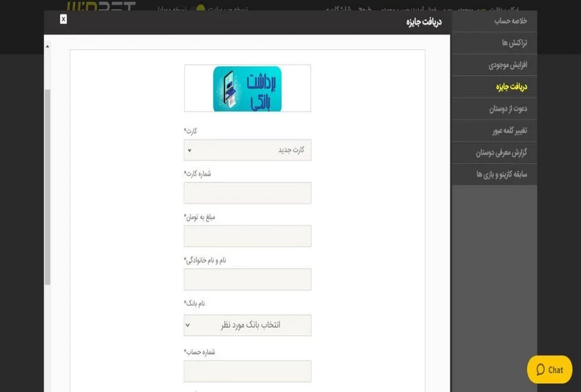Click the نام بانک field label
The image size is (581, 392).
point(194,304)
